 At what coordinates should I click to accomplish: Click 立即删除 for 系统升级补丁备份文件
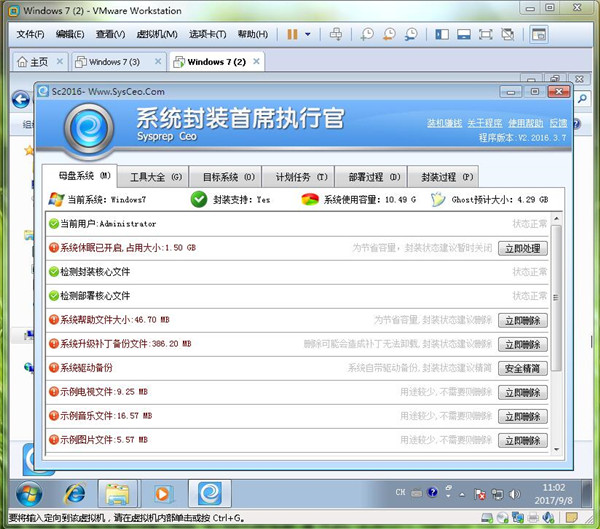click(x=523, y=345)
